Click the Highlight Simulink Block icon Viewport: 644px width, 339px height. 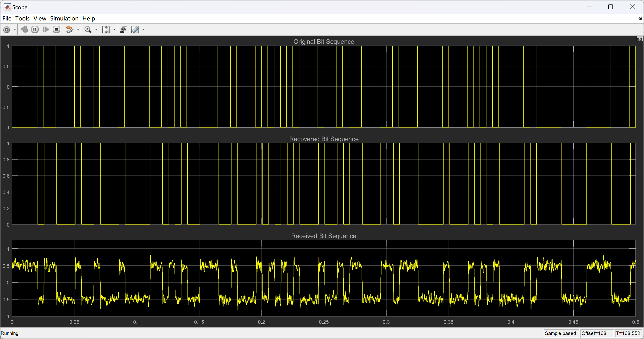click(x=69, y=29)
